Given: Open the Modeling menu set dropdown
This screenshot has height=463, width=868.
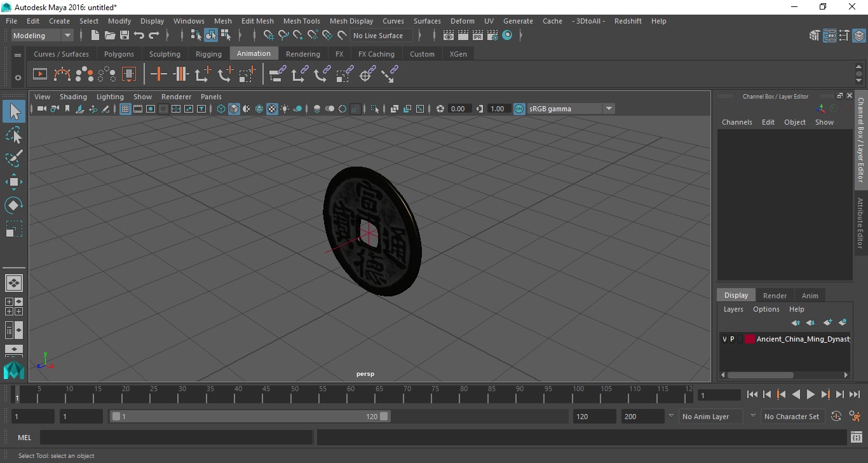Looking at the screenshot, I should click(43, 36).
